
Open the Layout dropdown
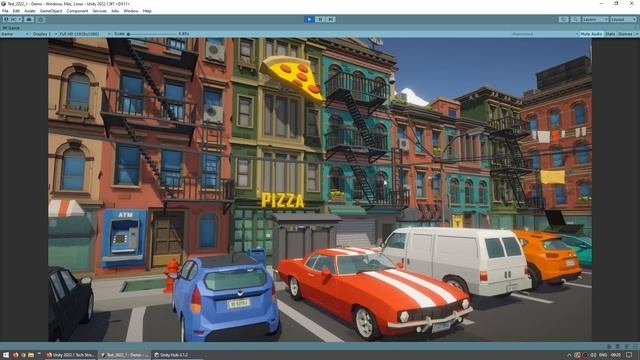(623, 19)
